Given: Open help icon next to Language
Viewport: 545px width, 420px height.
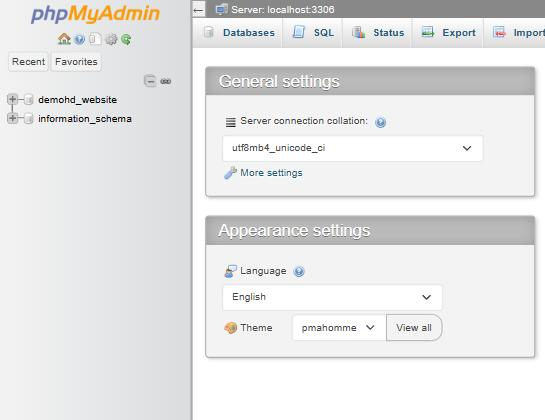Looking at the screenshot, I should 299,271.
